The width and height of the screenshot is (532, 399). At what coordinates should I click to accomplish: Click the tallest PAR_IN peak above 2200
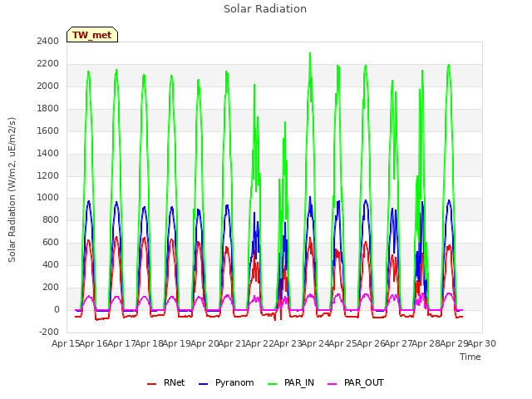tap(310, 53)
